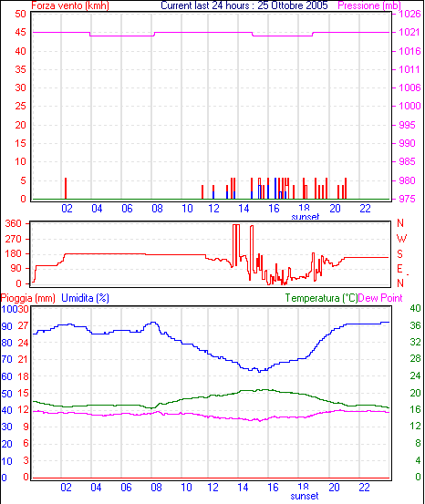425x504 pixels.
Task: Click the 'Forza vento (kmh)' axis label
Action: (x=70, y=5)
